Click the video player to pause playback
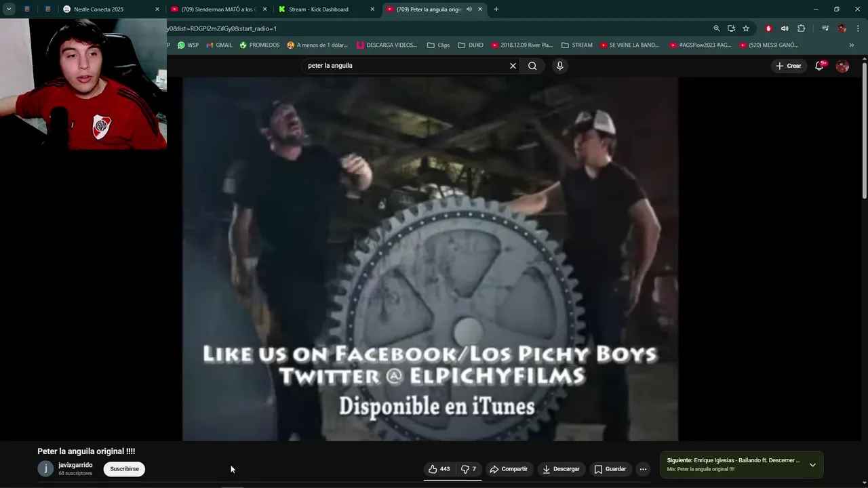The height and width of the screenshot is (488, 868). 430,259
